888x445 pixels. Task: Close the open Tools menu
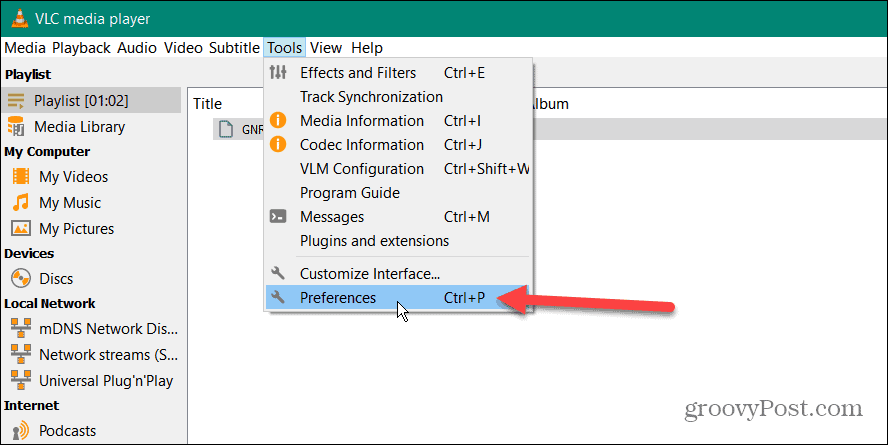tap(285, 48)
